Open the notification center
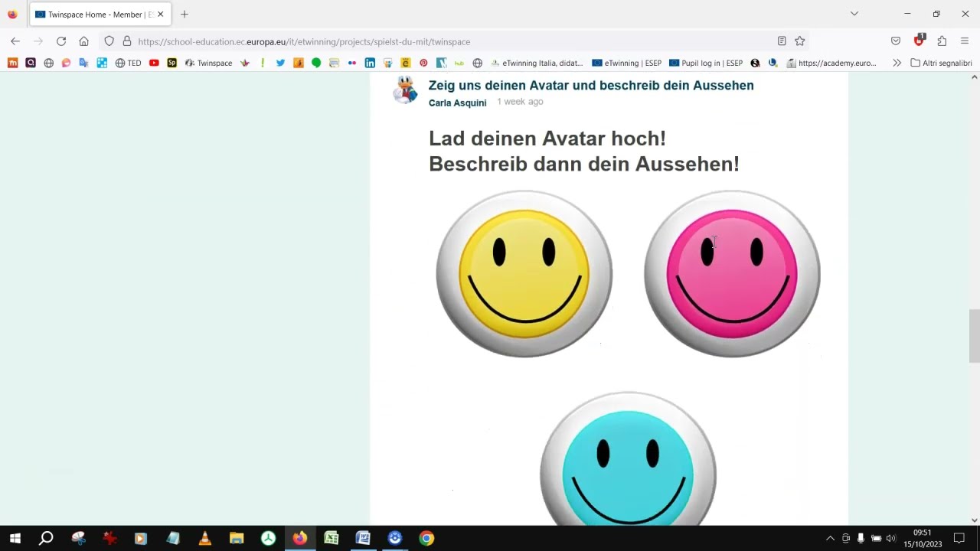The image size is (980, 551). 959,538
